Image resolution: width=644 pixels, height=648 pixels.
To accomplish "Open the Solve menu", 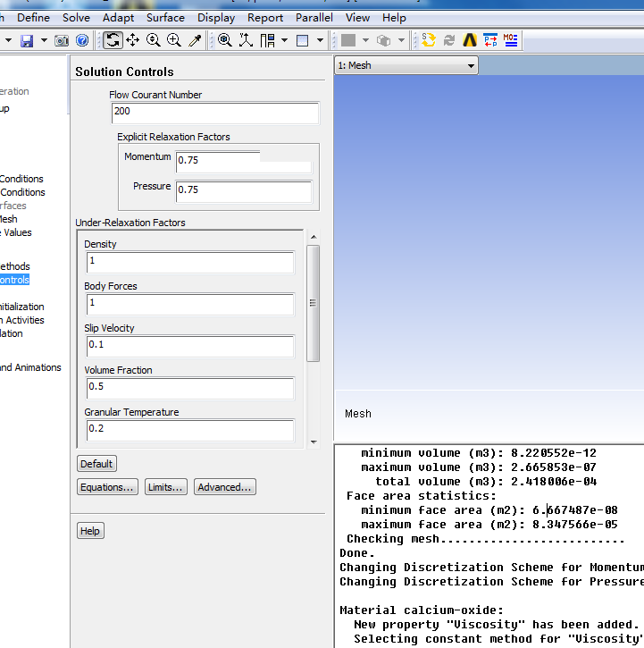I will tap(76, 17).
